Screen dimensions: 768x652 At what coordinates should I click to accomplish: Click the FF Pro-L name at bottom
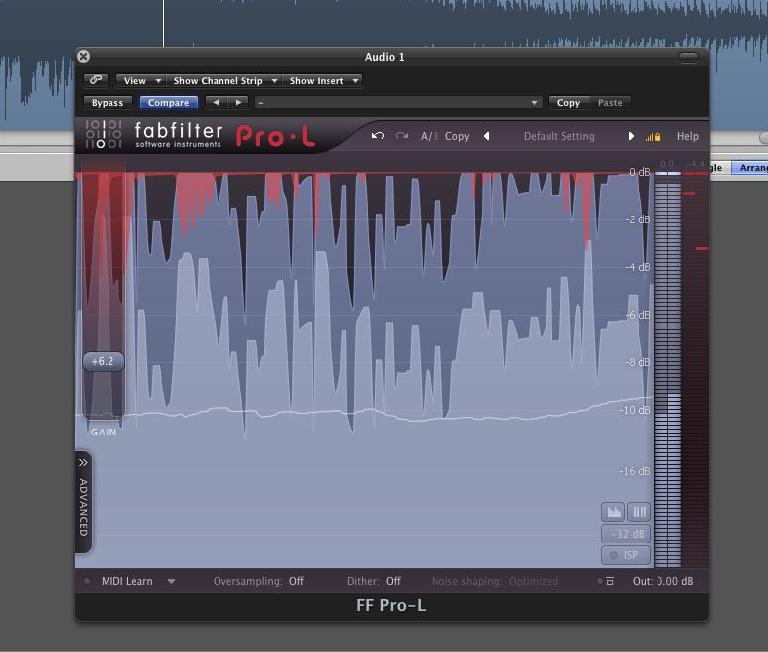pyautogui.click(x=391, y=605)
